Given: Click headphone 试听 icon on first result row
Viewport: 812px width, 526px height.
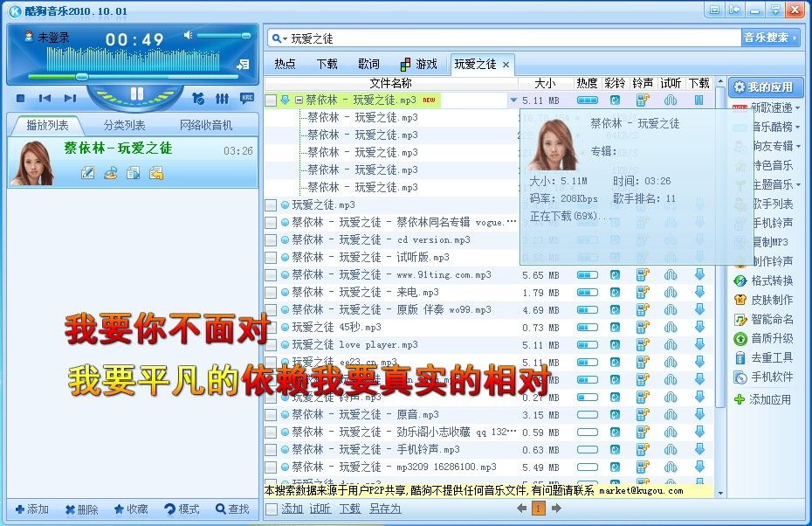Looking at the screenshot, I should point(671,100).
